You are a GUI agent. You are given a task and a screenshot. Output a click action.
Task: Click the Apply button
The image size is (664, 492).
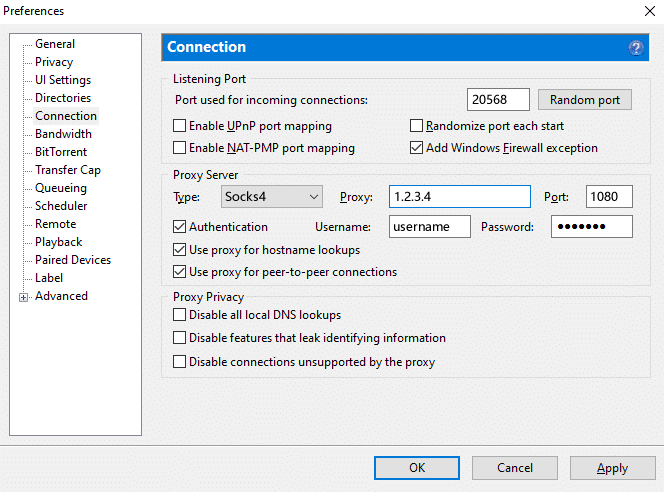612,468
